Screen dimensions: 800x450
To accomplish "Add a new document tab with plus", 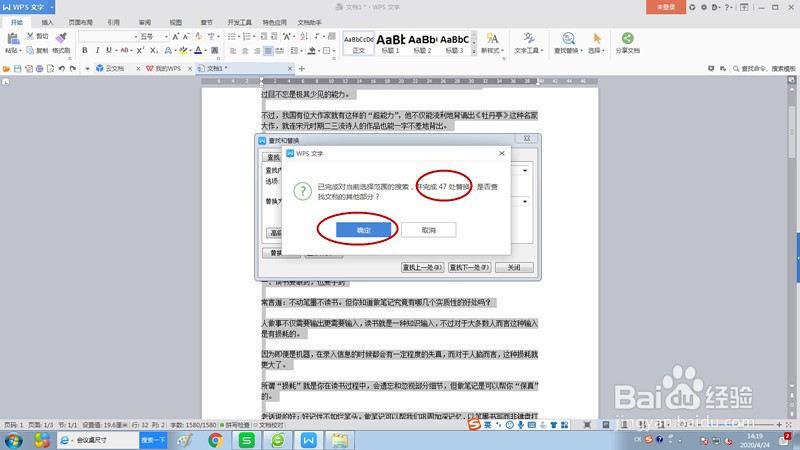I will [302, 68].
